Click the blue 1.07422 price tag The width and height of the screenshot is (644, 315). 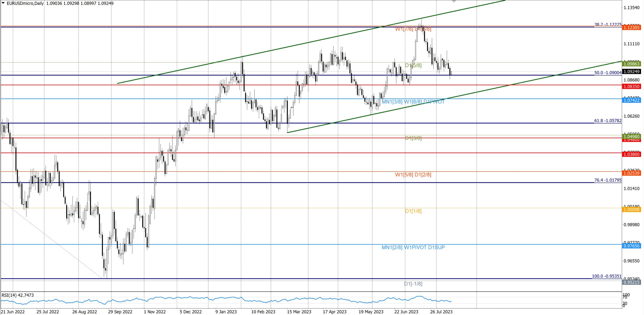[631, 100]
